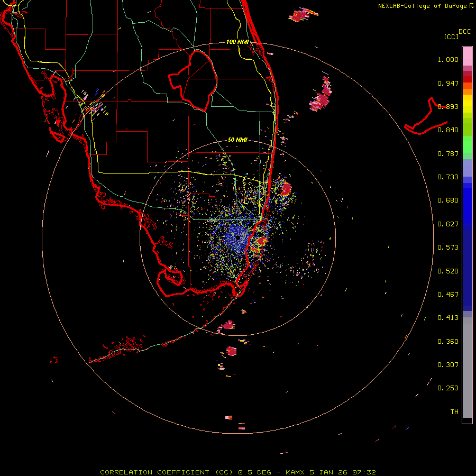476x476 pixels.
Task: Click the 0.467 scale value
Action: tap(448, 295)
